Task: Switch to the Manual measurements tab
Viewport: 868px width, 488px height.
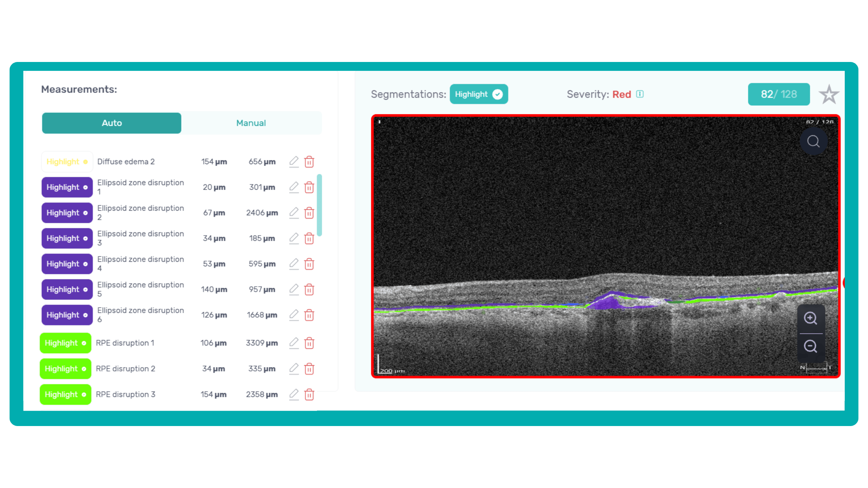Action: pos(251,123)
